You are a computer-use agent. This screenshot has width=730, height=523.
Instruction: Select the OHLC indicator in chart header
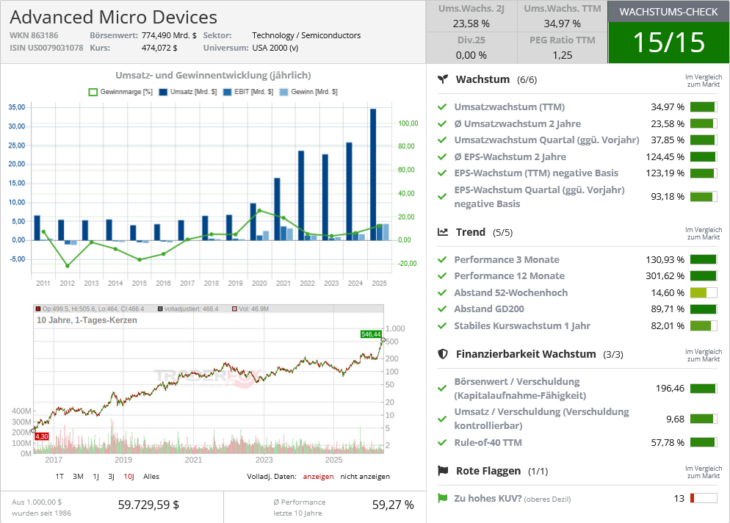(90, 309)
